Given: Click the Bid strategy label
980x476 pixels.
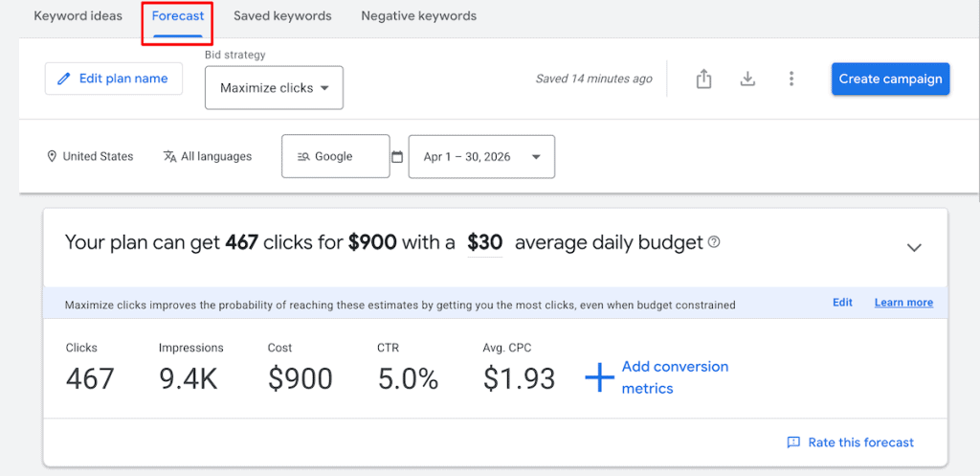Looking at the screenshot, I should coord(235,55).
